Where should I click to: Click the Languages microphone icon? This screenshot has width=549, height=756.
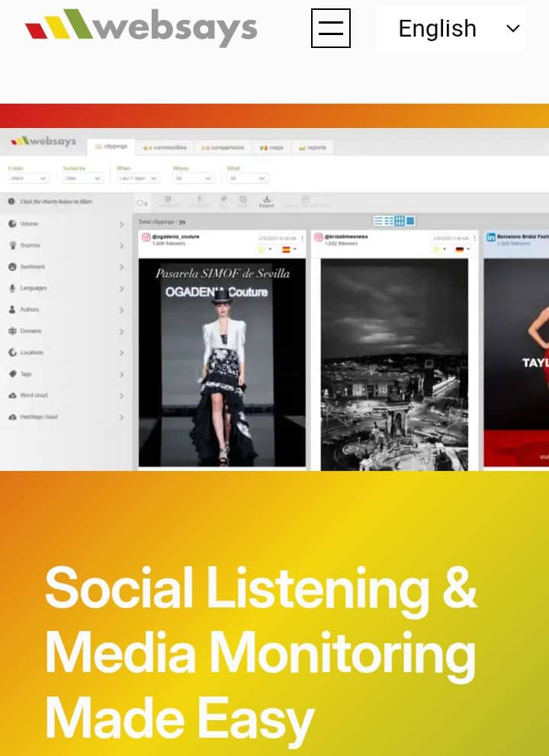pos(12,288)
